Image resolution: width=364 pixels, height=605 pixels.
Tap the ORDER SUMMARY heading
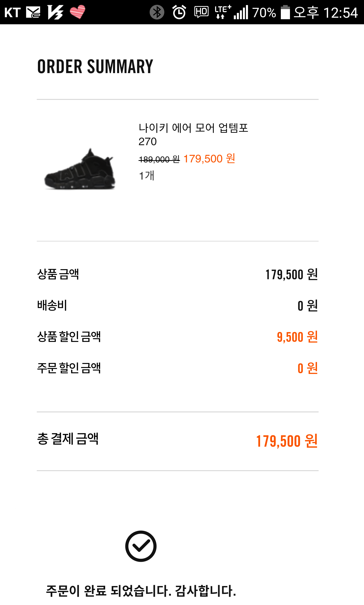(x=95, y=67)
